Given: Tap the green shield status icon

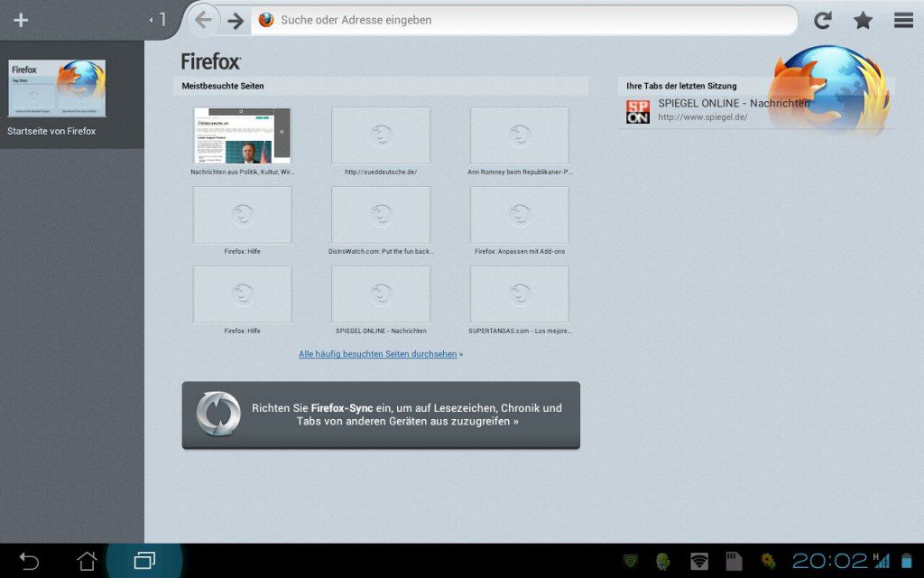Looking at the screenshot, I should click(630, 560).
